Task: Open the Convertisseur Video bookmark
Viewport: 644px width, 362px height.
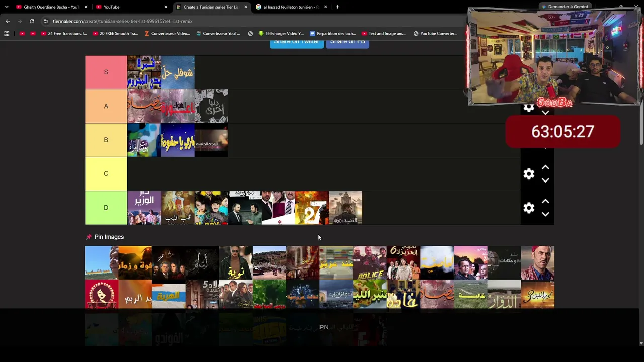Action: (x=167, y=34)
